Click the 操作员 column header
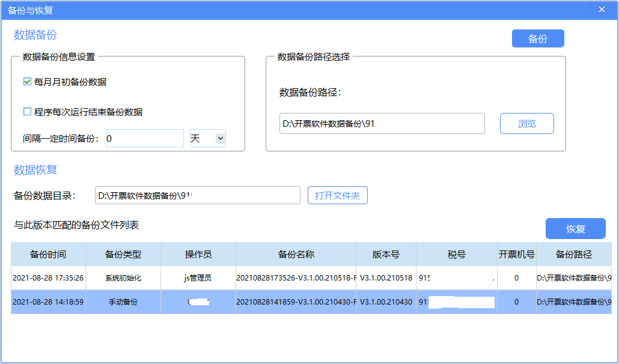The width and height of the screenshot is (619, 364). pyautogui.click(x=198, y=254)
